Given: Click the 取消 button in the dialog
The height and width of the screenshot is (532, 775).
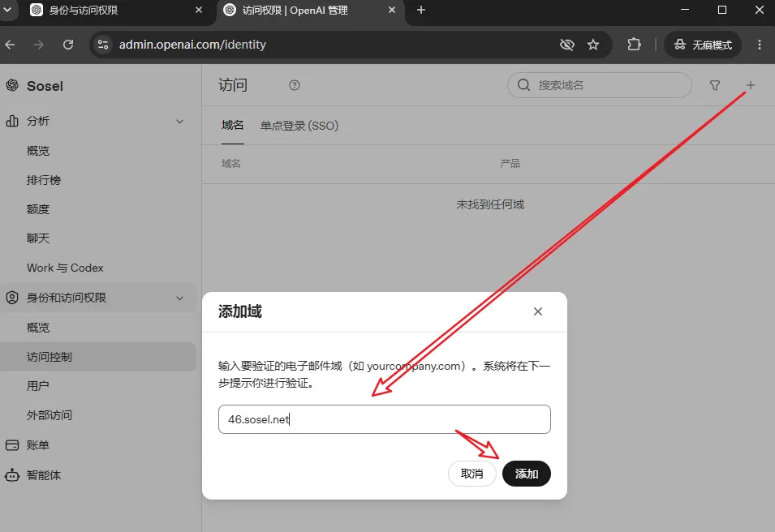Looking at the screenshot, I should tap(472, 474).
